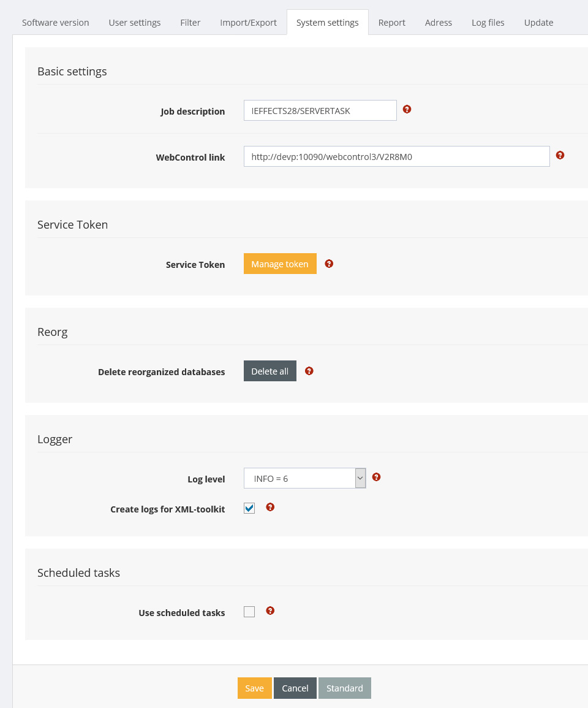The width and height of the screenshot is (588, 708).
Task: Click help icon for XML-toolkit logs
Action: click(x=270, y=508)
